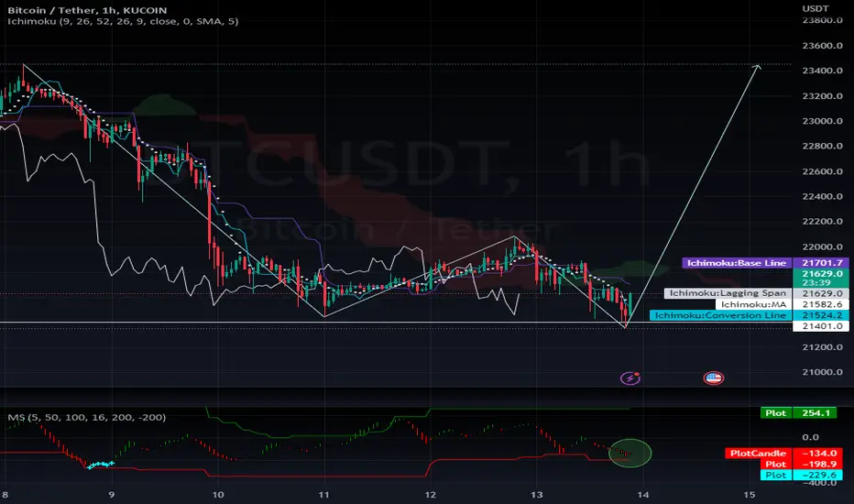Click the 23400.0 price axis label
The height and width of the screenshot is (504, 854).
click(x=823, y=71)
